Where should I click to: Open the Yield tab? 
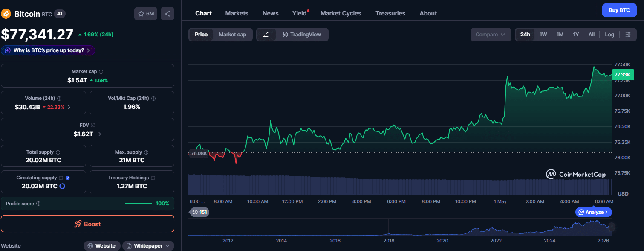pyautogui.click(x=300, y=13)
